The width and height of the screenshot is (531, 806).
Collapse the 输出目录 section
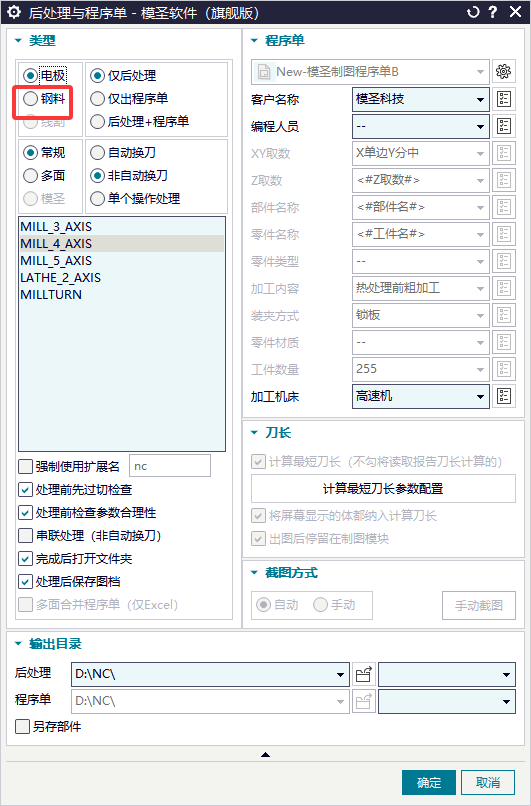coord(19,644)
